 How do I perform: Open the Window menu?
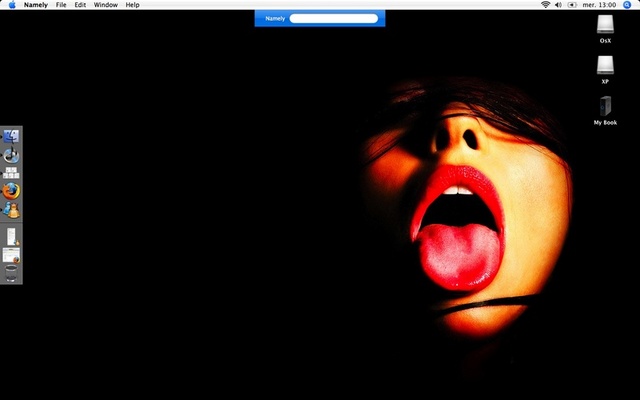point(106,5)
